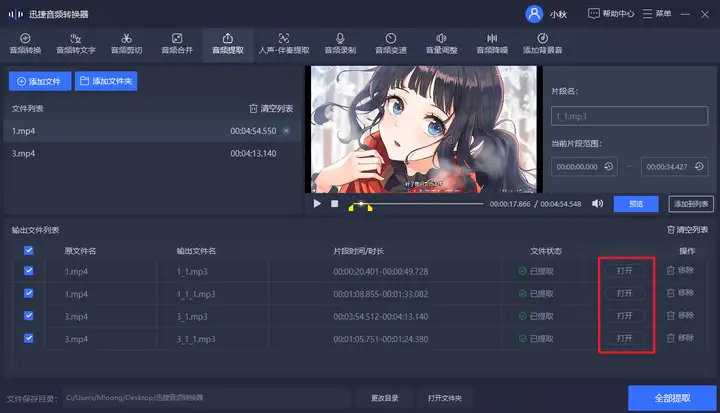Image resolution: width=720 pixels, height=413 pixels.
Task: Open the 音频降噪 tool
Action: (492, 44)
